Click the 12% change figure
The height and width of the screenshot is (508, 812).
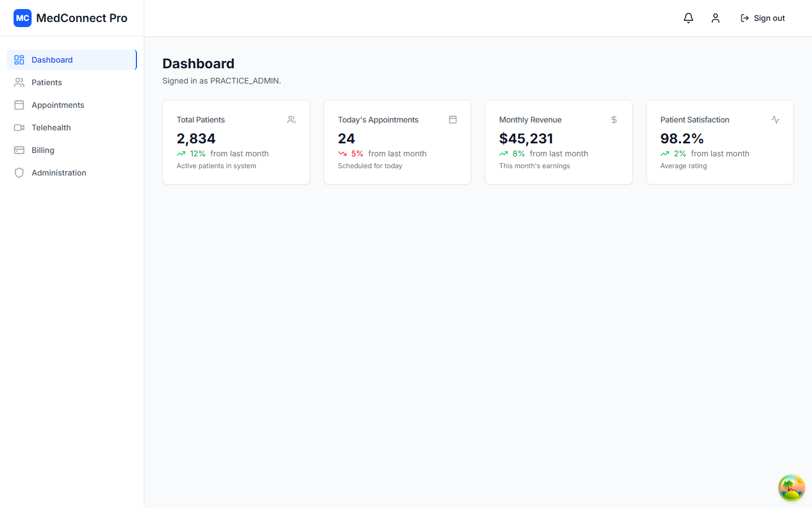[x=198, y=154]
